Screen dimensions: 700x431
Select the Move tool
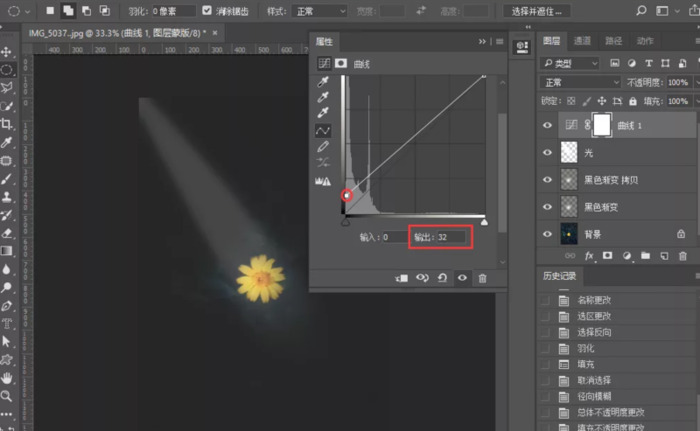click(x=7, y=52)
